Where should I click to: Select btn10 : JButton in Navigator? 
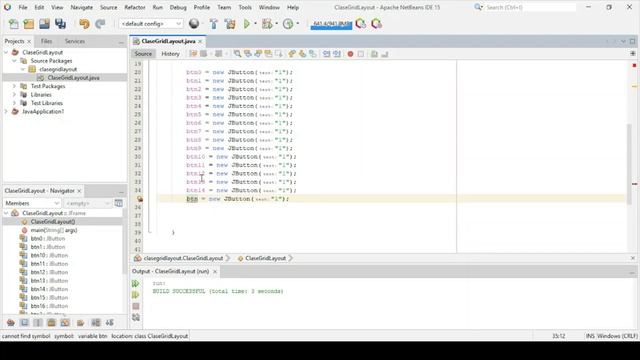pyautogui.click(x=49, y=256)
